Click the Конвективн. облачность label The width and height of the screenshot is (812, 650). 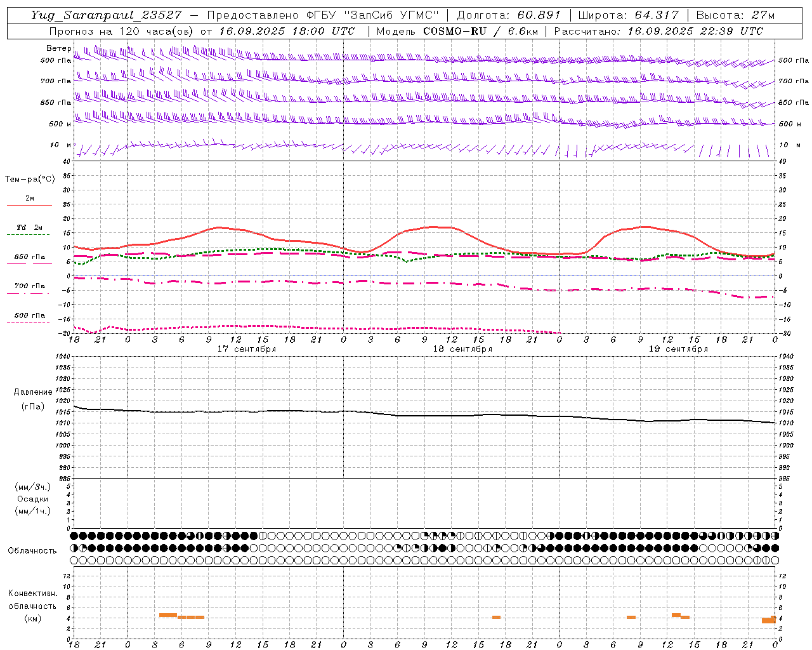(x=33, y=599)
